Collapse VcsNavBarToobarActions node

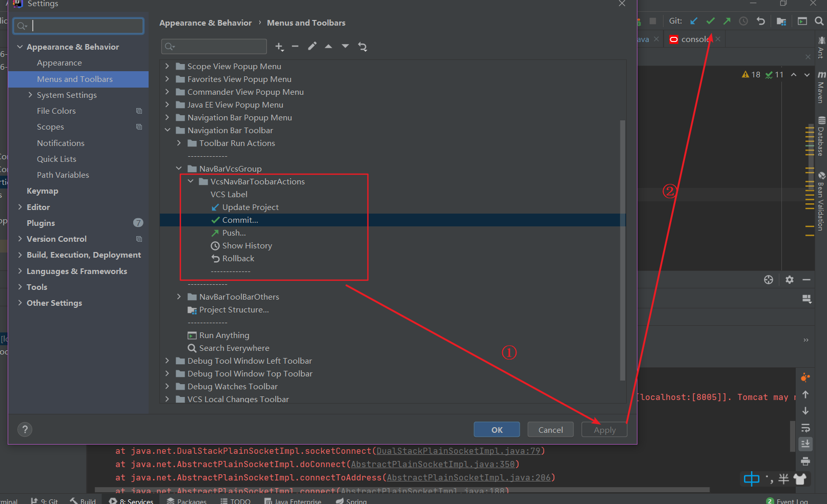[x=191, y=181]
